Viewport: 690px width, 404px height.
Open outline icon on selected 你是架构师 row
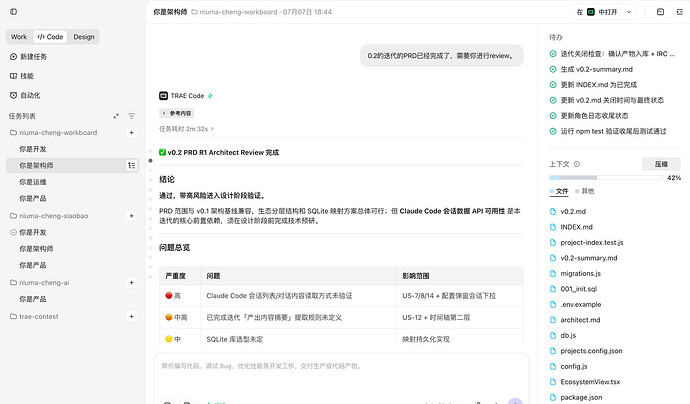(132, 165)
